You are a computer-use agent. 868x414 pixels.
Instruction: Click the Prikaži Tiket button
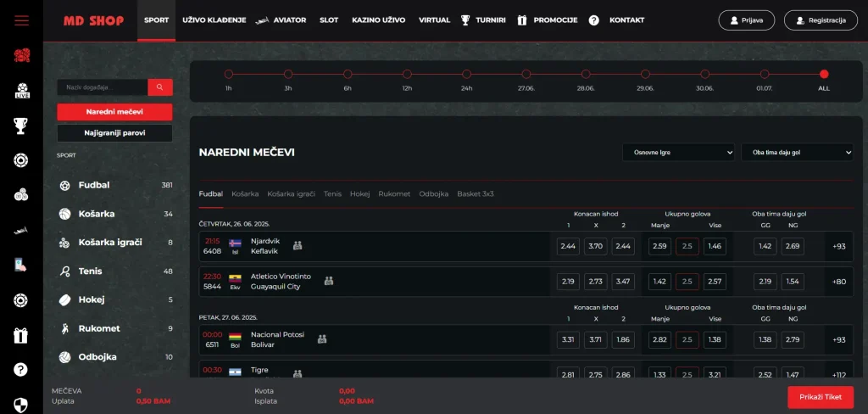pyautogui.click(x=821, y=397)
